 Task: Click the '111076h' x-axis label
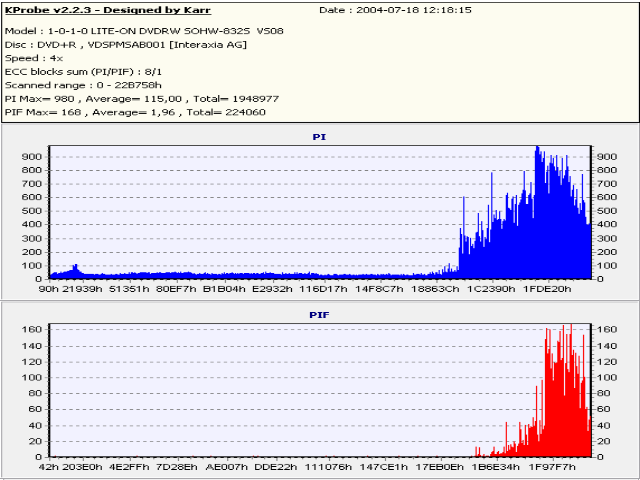click(x=328, y=467)
